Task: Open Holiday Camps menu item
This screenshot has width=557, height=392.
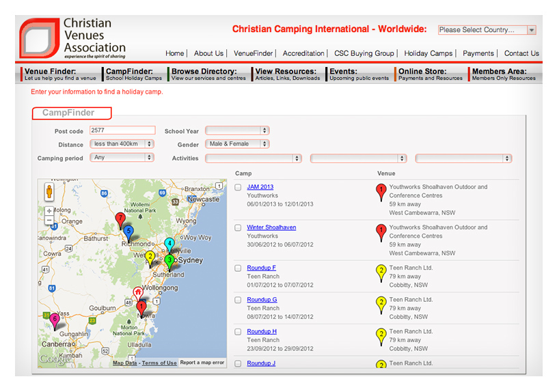Action: pyautogui.click(x=429, y=53)
